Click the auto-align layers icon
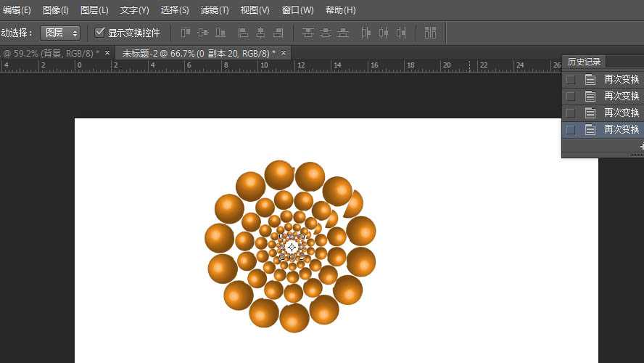Image resolution: width=644 pixels, height=363 pixels. pos(430,33)
